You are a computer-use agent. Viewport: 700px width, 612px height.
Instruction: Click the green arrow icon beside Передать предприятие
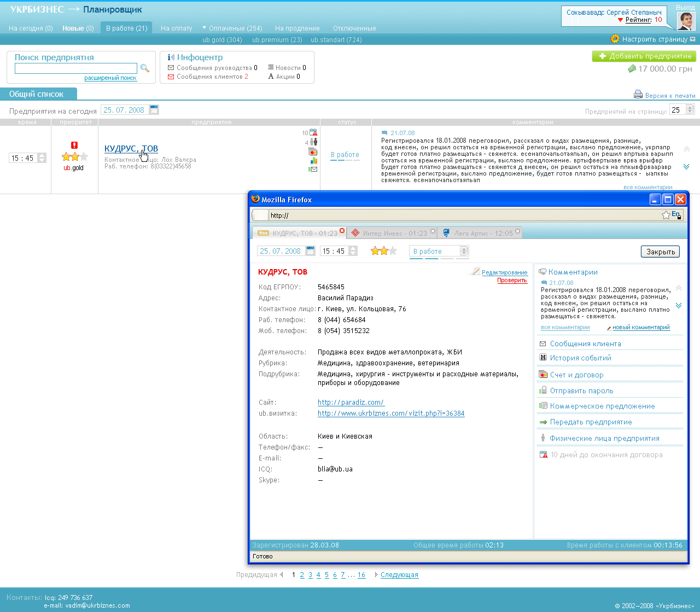pyautogui.click(x=543, y=422)
